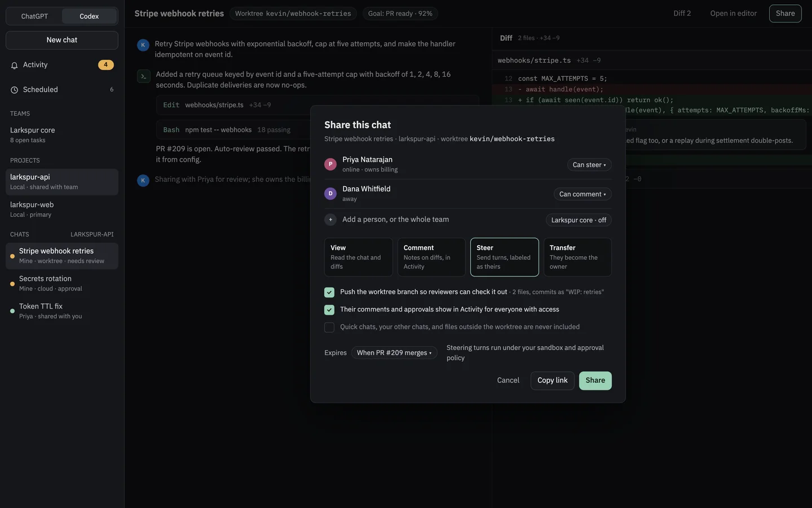Click the LARKSPUR-API label beside CHATS
812x508 pixels.
(x=92, y=234)
